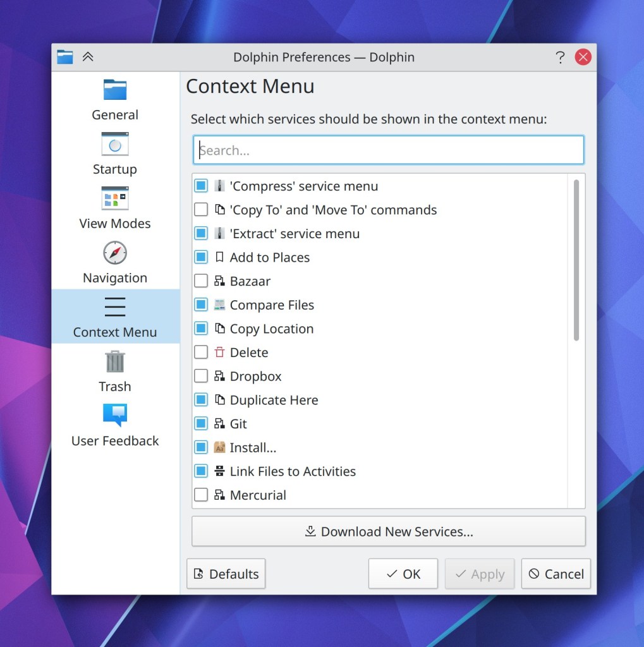Focus the services Search field
This screenshot has height=647, width=644.
tap(388, 150)
